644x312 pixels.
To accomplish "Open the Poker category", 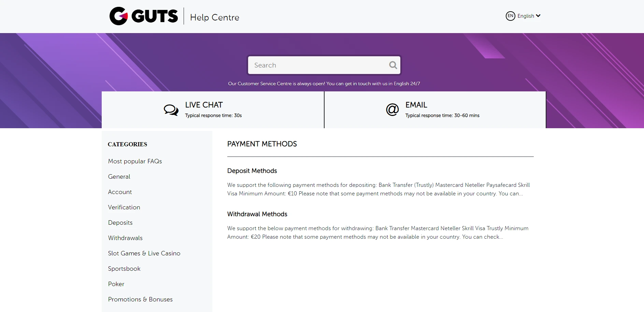I will [x=116, y=284].
